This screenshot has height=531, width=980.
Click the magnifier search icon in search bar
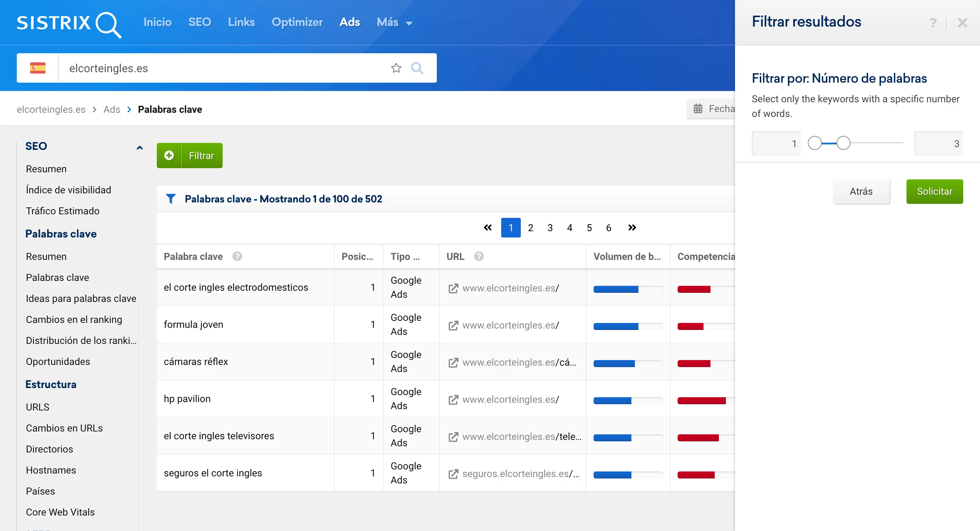(417, 68)
